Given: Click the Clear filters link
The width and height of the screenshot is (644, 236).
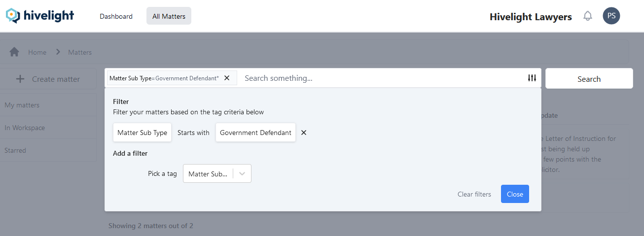Looking at the screenshot, I should coord(474,194).
